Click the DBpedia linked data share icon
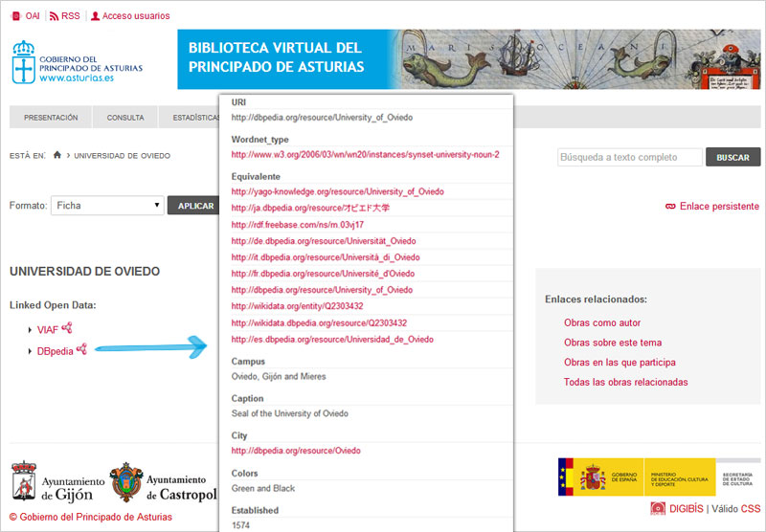This screenshot has width=766, height=532. (x=81, y=349)
